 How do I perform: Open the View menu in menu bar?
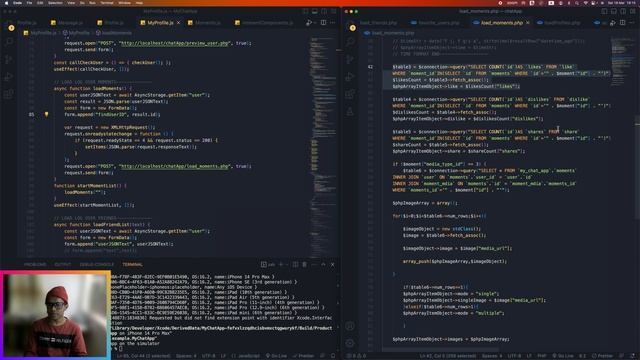coord(71,3)
